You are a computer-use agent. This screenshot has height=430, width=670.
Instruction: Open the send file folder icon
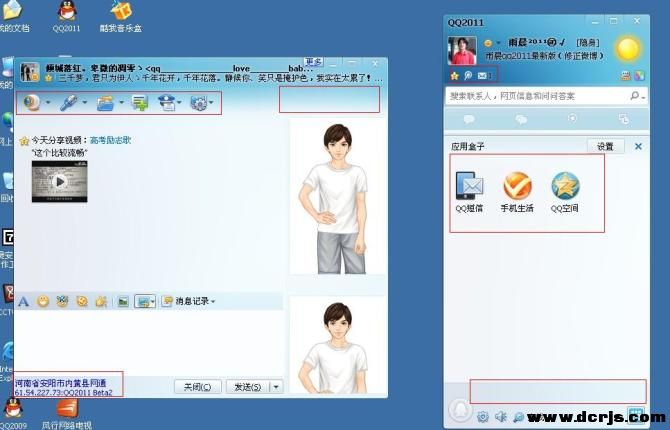[105, 103]
